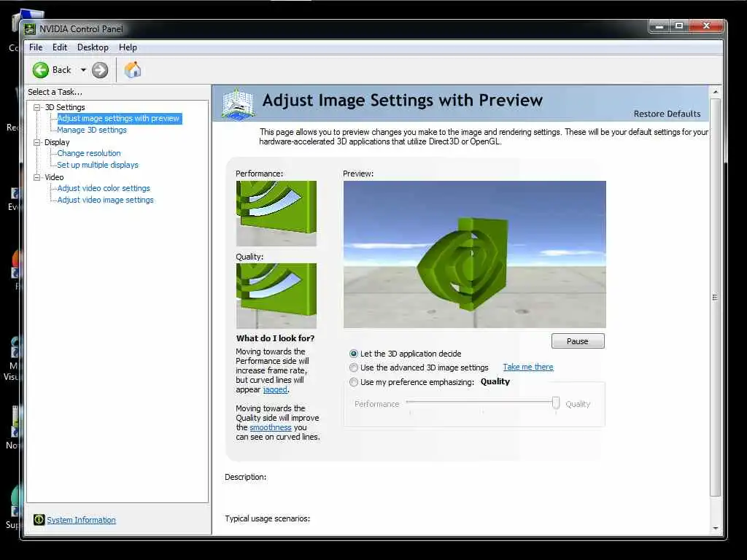Click the Display tree label
Screen dimensions: 747x560
[57, 142]
